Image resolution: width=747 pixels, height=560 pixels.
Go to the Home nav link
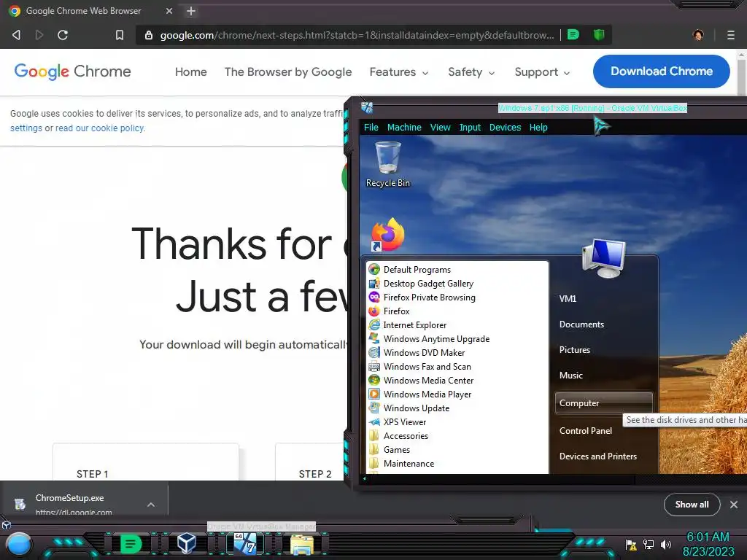point(190,72)
